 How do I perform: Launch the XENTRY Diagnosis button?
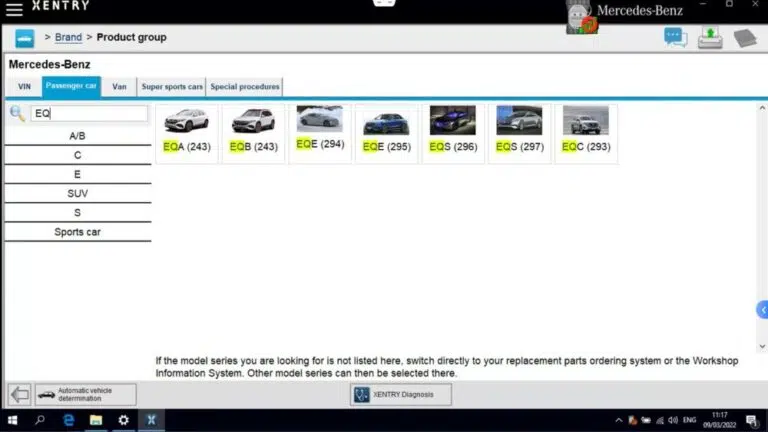coord(400,394)
